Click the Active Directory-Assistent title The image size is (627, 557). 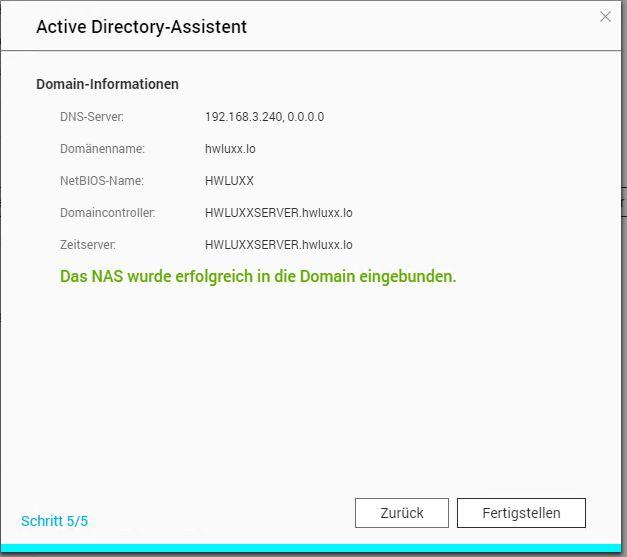[142, 27]
